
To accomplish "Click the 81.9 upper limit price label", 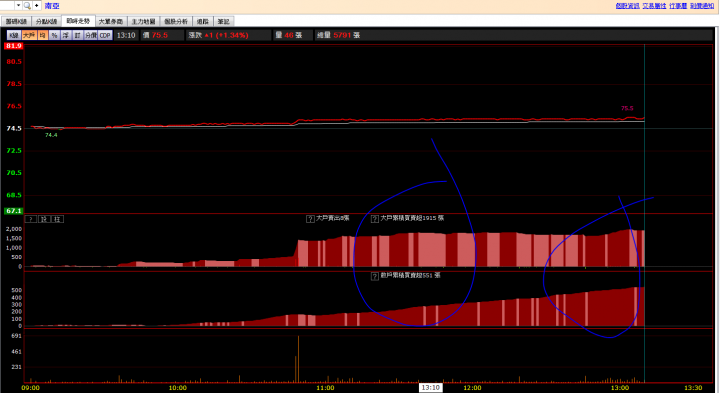I will [14, 46].
